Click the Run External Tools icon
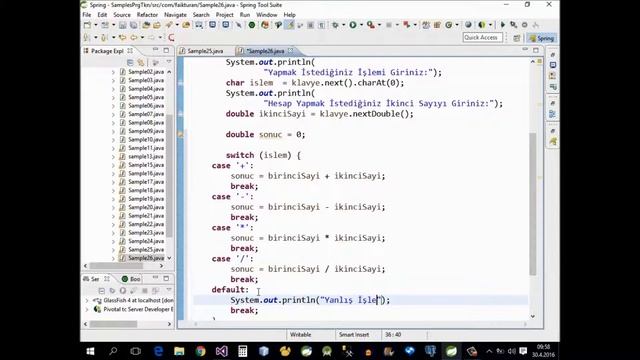Screen dimensions: 640x360 tap(371, 25)
